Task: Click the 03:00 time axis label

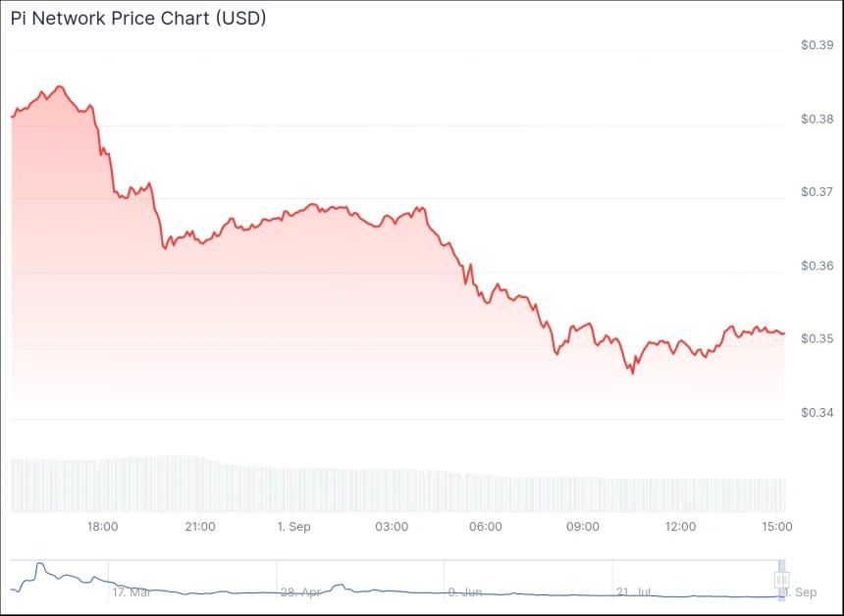Action: (x=392, y=527)
